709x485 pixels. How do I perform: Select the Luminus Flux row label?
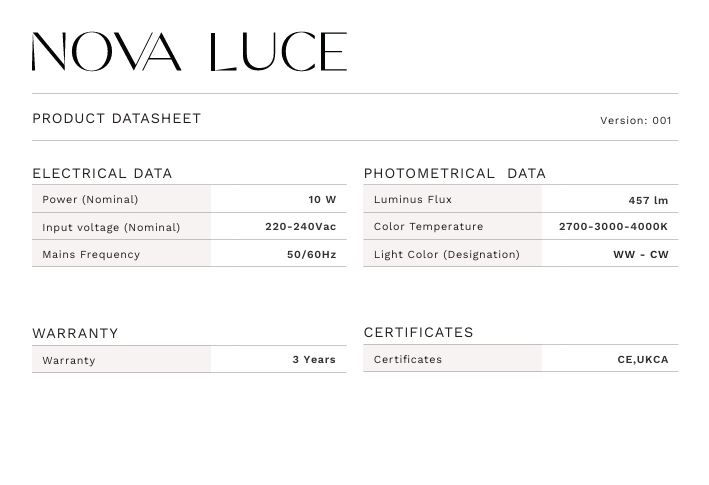413,200
